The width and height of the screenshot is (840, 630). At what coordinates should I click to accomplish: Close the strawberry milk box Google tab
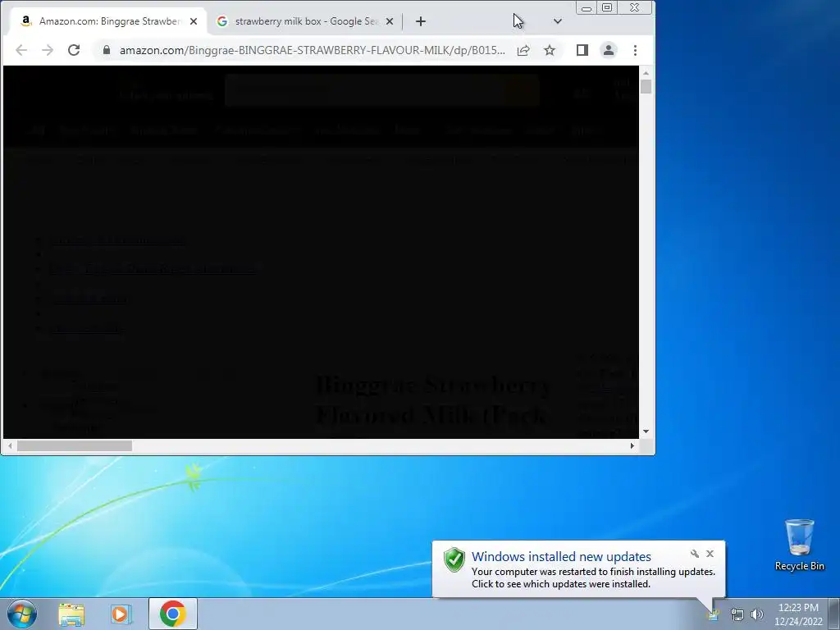click(390, 21)
